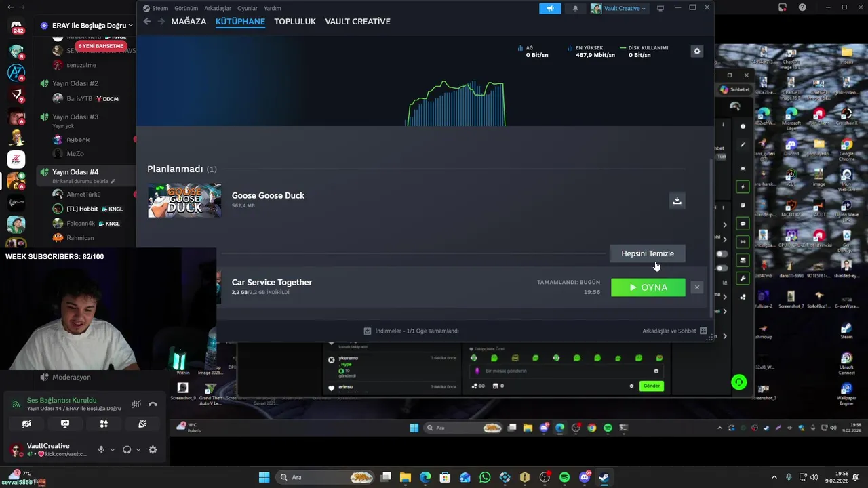Open the Yardım menu
The image size is (868, 488).
pos(272,8)
